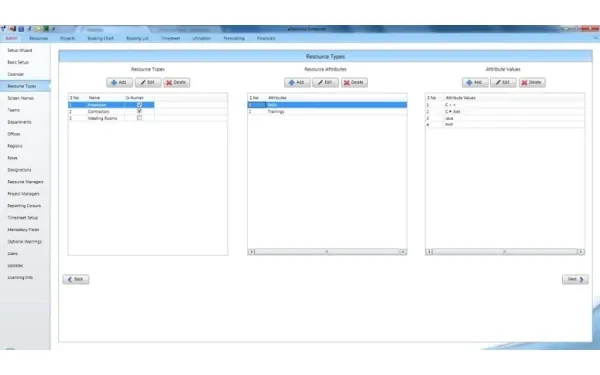Select the Meeting Rooms resource type row
Screen dimensions: 600x375
click(148, 118)
